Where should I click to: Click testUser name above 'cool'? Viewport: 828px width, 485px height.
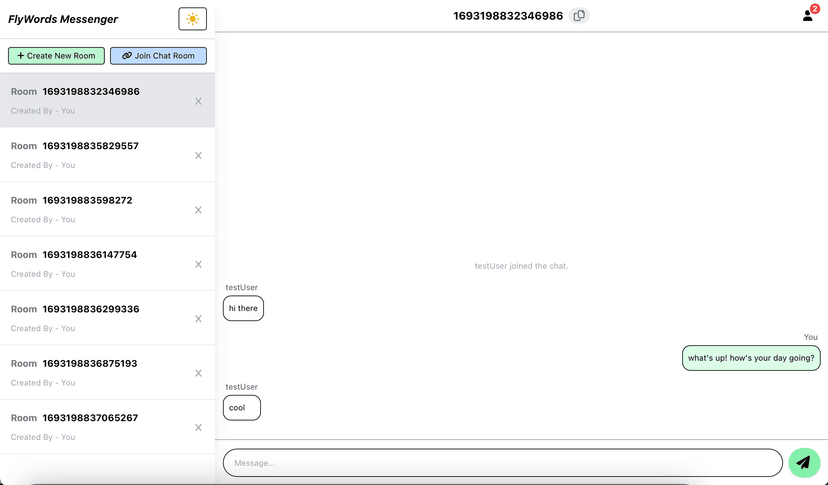[241, 387]
